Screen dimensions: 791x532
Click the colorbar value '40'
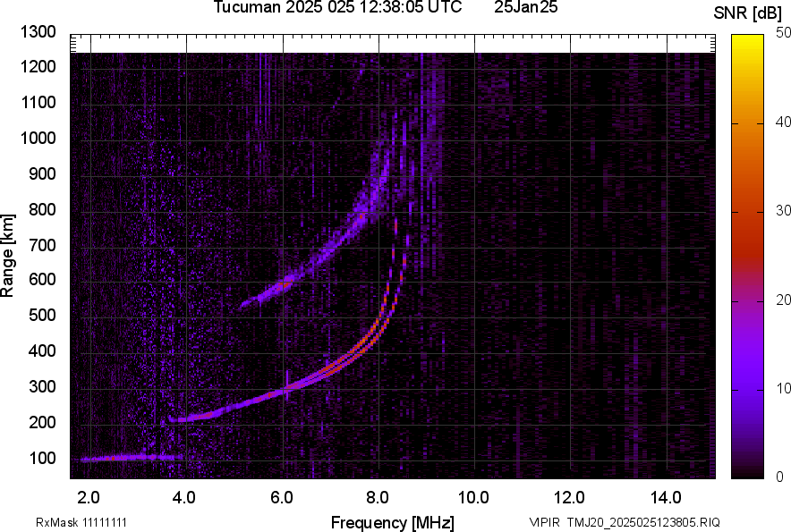(x=784, y=122)
